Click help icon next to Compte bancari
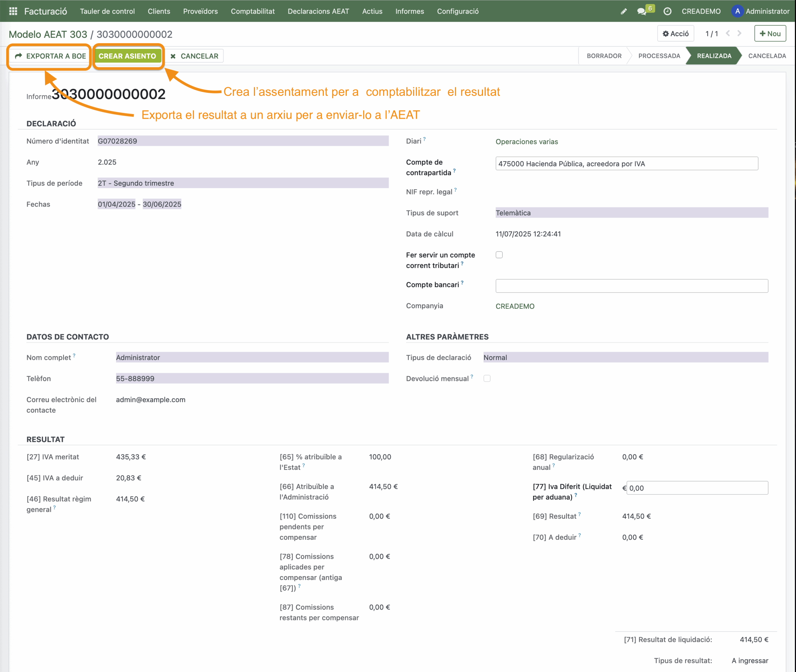796x672 pixels. click(x=462, y=283)
